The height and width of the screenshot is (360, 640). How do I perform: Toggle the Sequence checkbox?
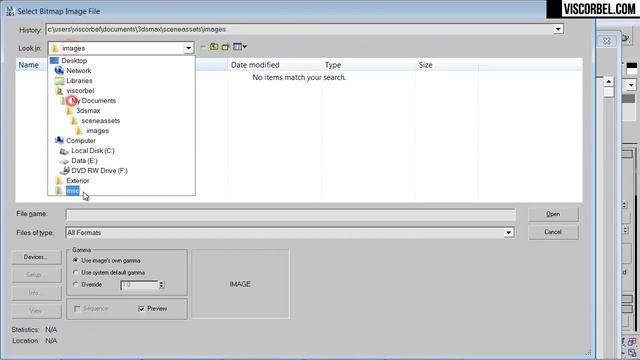[x=77, y=309]
